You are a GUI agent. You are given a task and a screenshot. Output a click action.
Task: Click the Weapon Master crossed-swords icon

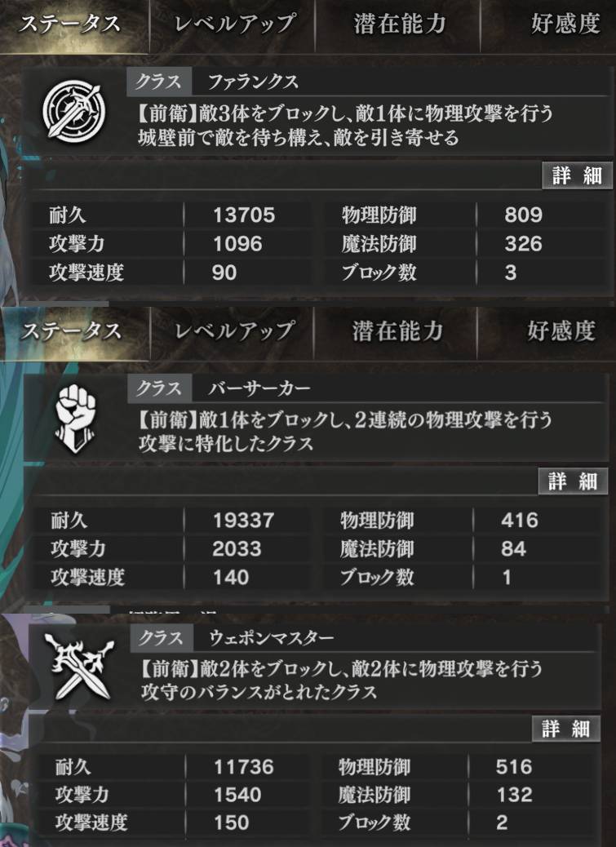tap(79, 667)
